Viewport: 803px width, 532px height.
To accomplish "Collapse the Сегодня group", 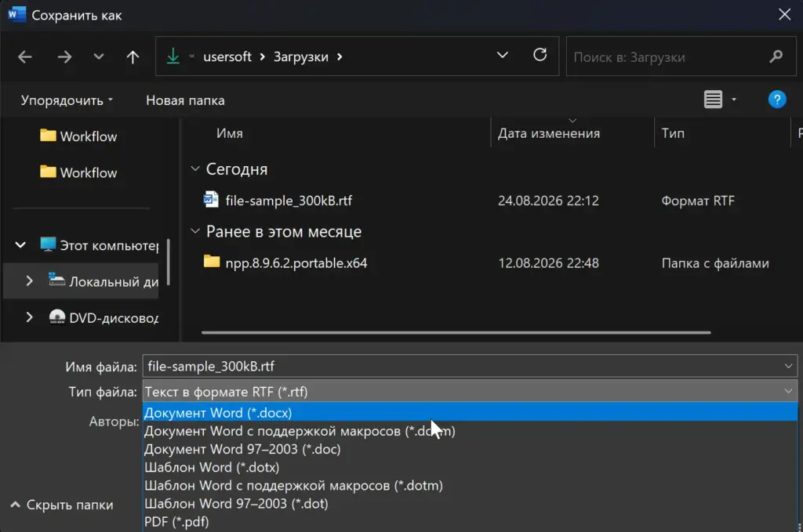I will pyautogui.click(x=195, y=168).
